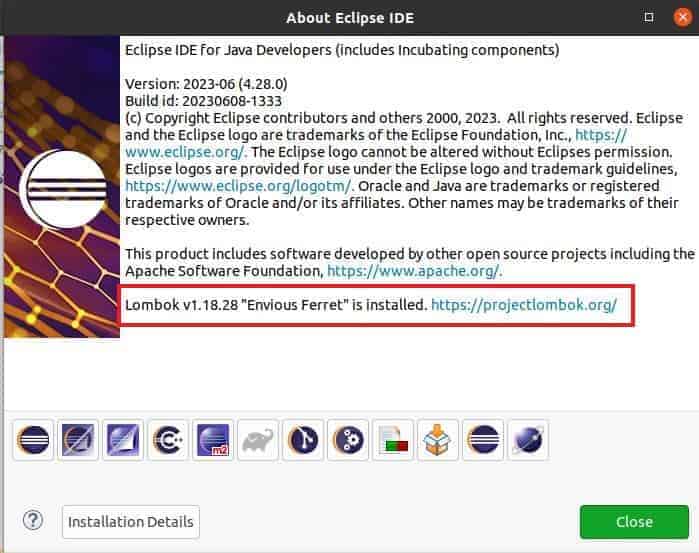Click the 'Lombok v1.18.28 "Envious Ferret"' text
The width and height of the screenshot is (699, 553).
(x=237, y=305)
